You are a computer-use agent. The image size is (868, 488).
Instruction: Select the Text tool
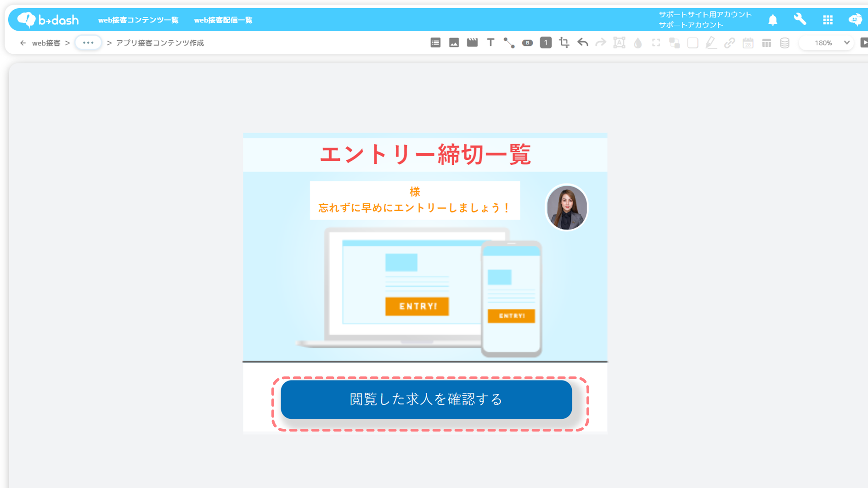(490, 43)
